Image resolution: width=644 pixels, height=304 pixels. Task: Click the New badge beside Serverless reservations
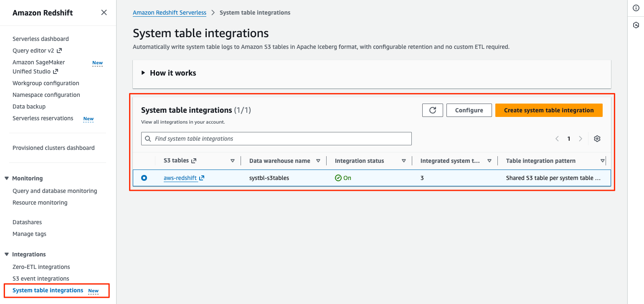pos(89,119)
